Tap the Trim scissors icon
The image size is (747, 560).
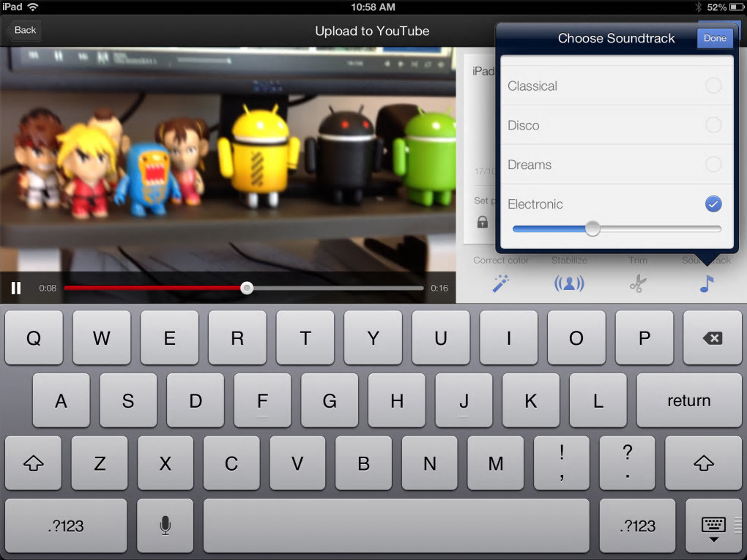coord(637,284)
